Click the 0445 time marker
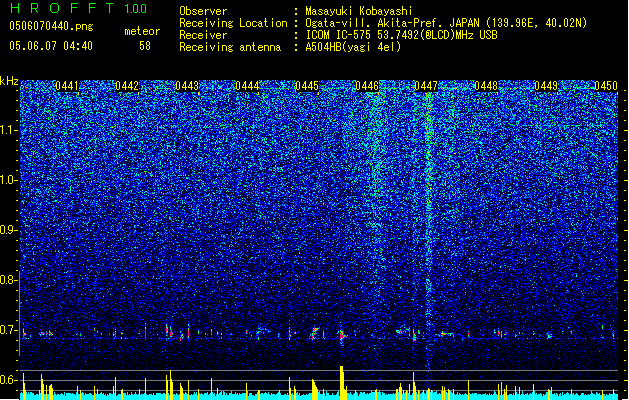Viewport: 629px width, 400px height. pos(307,86)
